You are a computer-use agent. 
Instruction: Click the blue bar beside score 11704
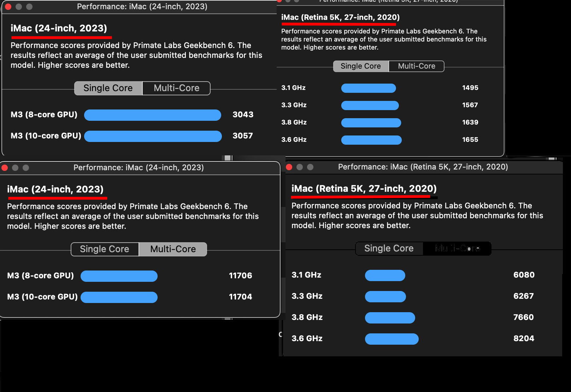click(x=119, y=297)
